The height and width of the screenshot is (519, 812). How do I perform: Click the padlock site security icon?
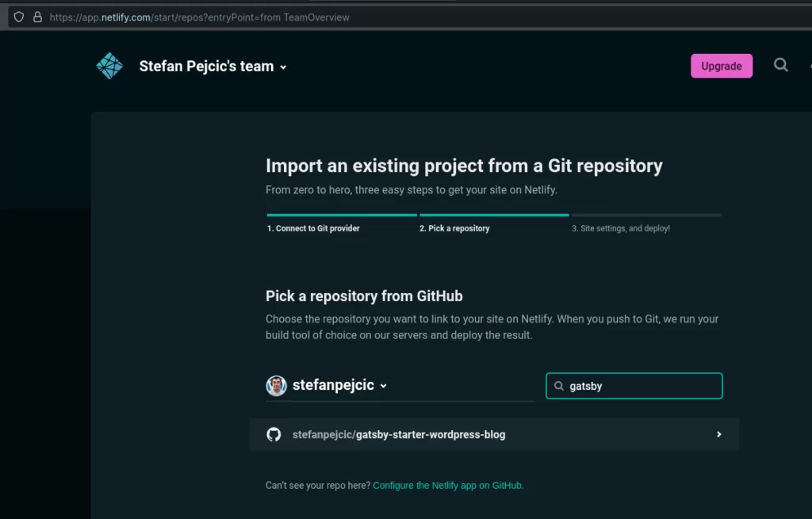point(37,17)
